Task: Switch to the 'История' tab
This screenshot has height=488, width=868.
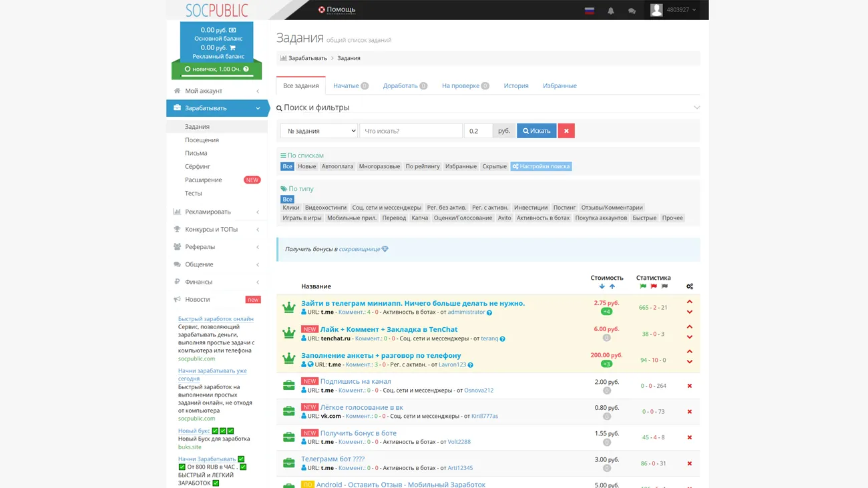Action: pos(515,85)
